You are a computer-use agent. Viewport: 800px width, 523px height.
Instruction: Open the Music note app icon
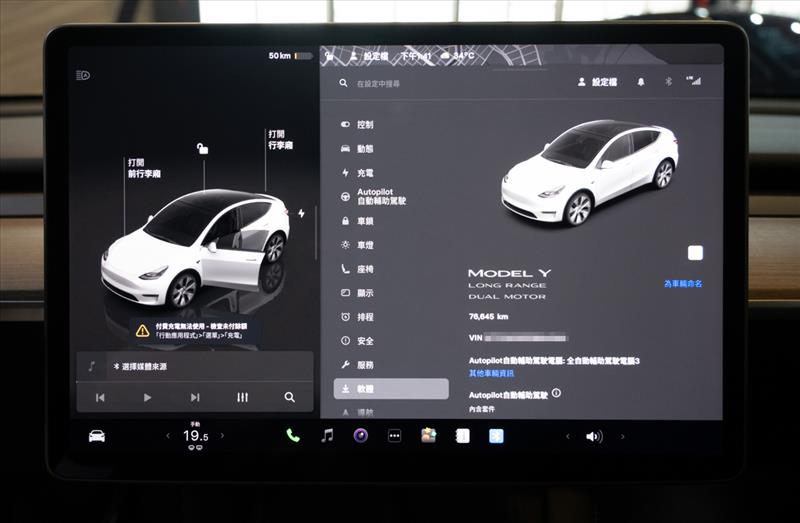[327, 436]
